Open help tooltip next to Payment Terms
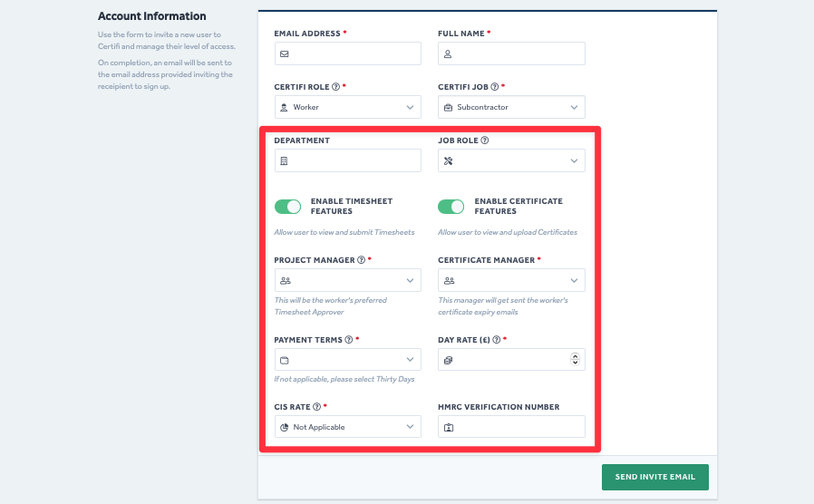Screen dimensions: 814x504 click(x=349, y=339)
